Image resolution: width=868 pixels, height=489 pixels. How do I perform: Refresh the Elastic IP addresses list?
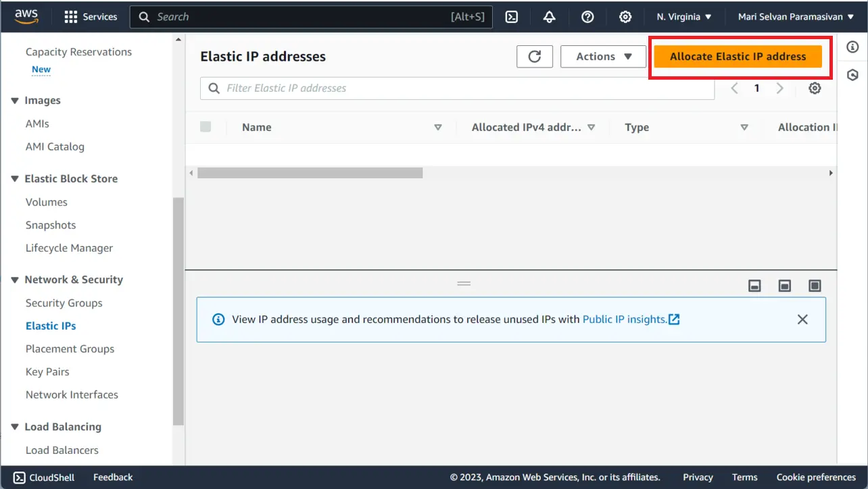pyautogui.click(x=535, y=57)
